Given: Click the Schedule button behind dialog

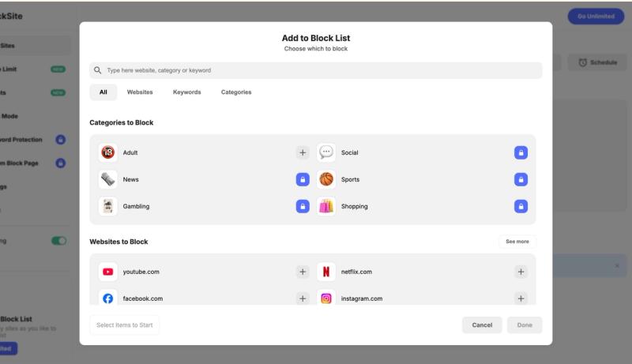Looking at the screenshot, I should click(598, 62).
